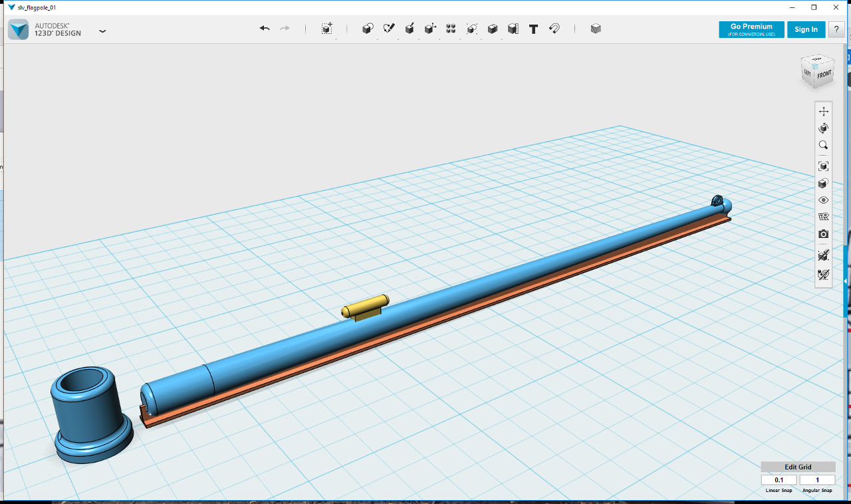Viewport: 851px width, 504px height.
Task: Select the Measure tool with ruler
Action: tap(513, 29)
